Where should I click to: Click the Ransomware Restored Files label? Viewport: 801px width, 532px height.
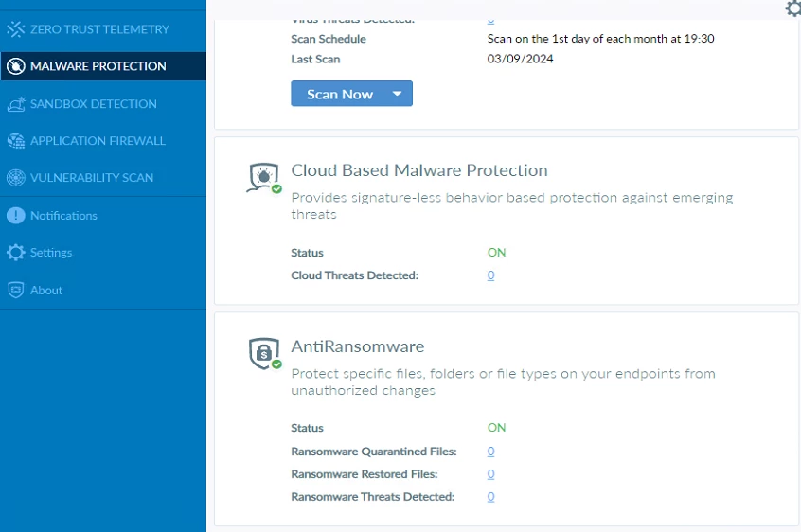365,474
